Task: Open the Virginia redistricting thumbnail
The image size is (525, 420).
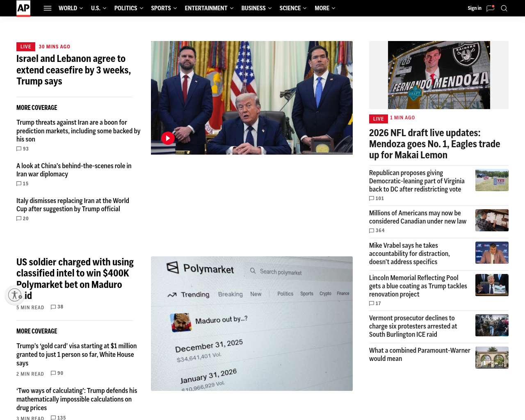Action: click(492, 180)
